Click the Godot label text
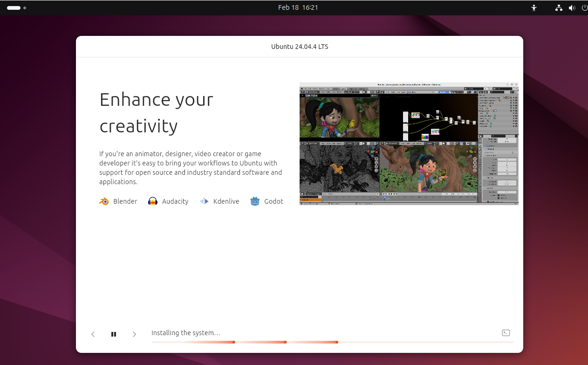This screenshot has height=365, width=588. [x=273, y=201]
